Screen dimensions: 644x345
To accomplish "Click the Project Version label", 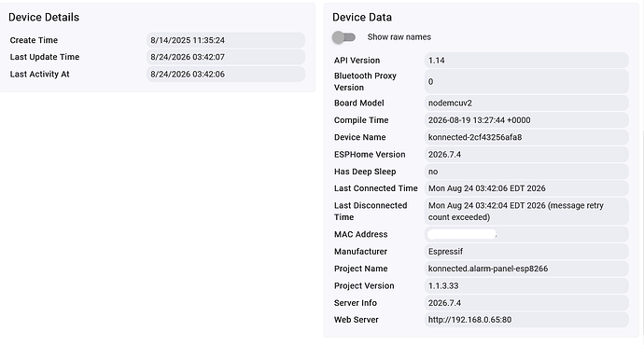I will pyautogui.click(x=364, y=286).
